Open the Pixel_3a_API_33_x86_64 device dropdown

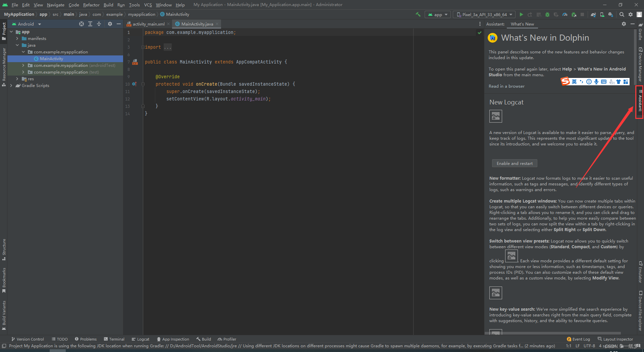click(484, 14)
